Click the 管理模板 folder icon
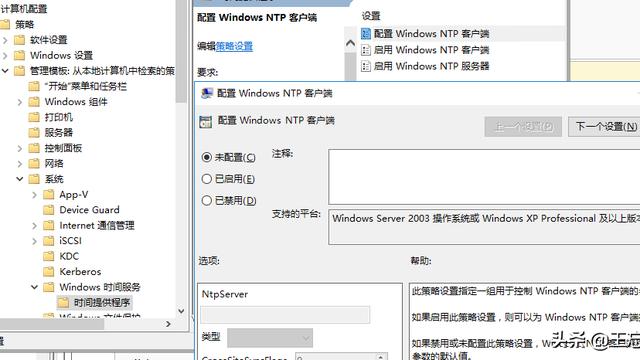The height and width of the screenshot is (360, 640). (19, 71)
